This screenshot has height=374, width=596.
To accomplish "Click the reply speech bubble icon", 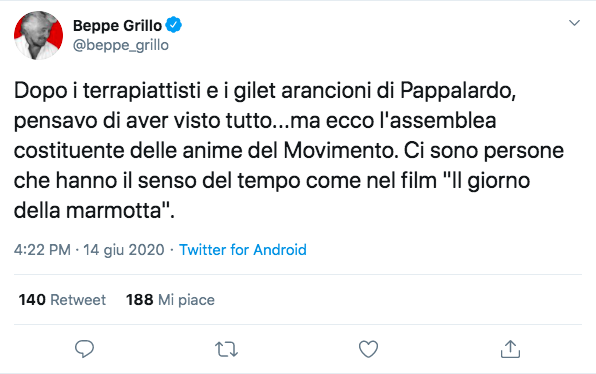I will pos(84,349).
